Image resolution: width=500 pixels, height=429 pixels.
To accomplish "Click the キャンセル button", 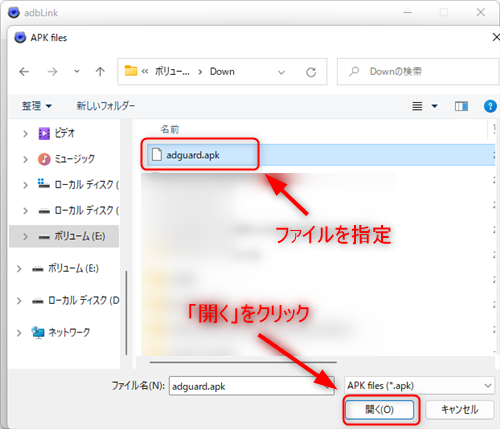I will pos(460,409).
